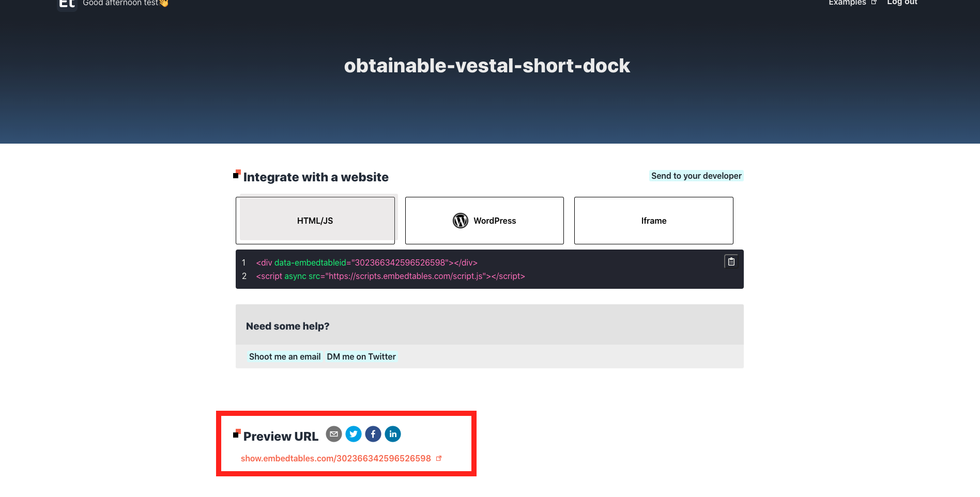Share the preview via the email icon
The height and width of the screenshot is (497, 980).
pyautogui.click(x=334, y=434)
